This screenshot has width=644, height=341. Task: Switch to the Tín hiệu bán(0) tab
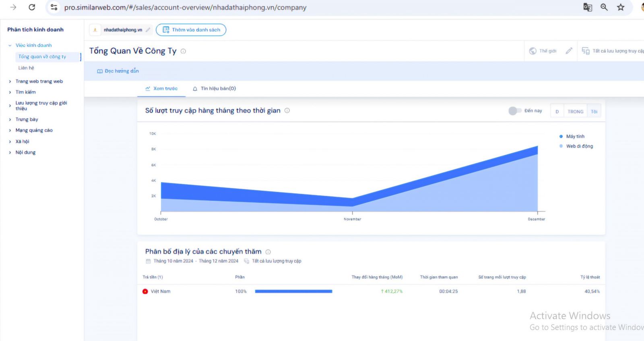[x=214, y=89]
